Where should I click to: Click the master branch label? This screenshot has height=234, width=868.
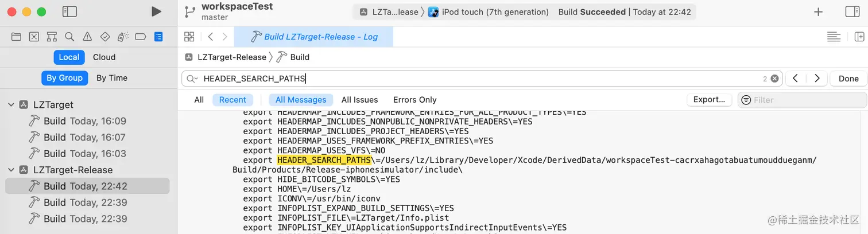point(215,17)
